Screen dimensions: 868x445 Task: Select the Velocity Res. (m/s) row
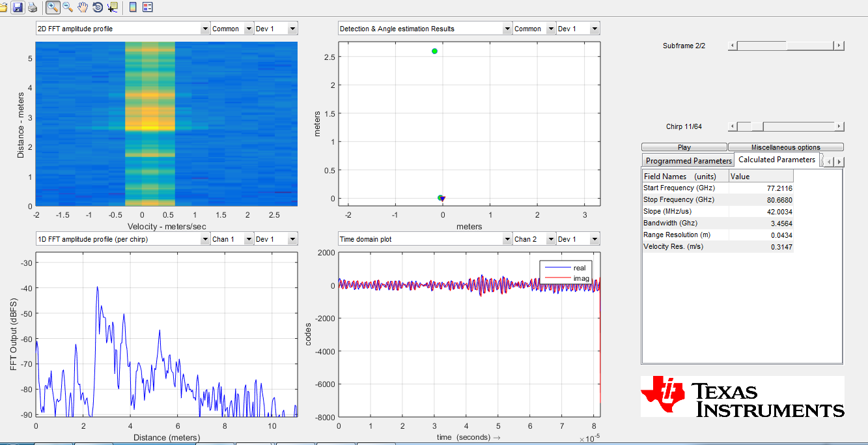718,246
